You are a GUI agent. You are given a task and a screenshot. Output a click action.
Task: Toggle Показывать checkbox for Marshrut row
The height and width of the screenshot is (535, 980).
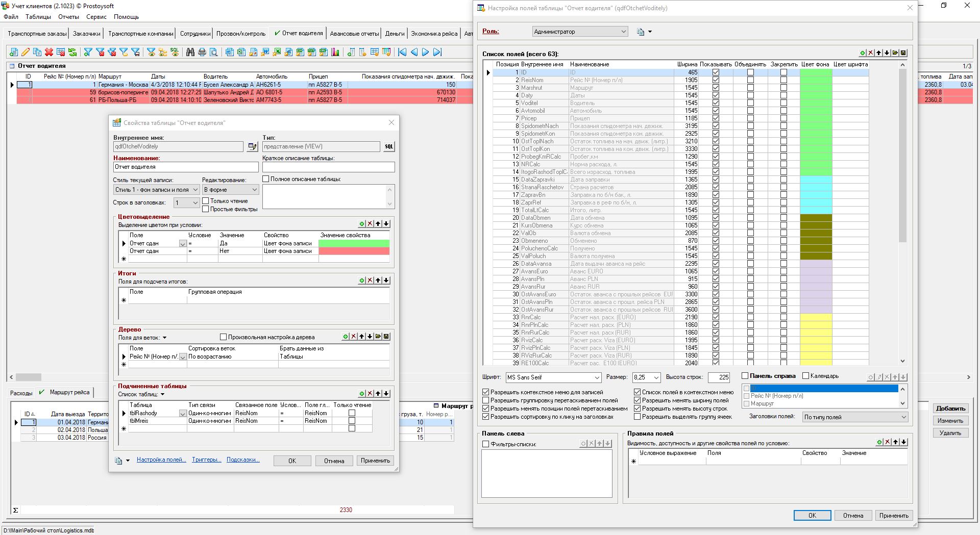point(716,88)
